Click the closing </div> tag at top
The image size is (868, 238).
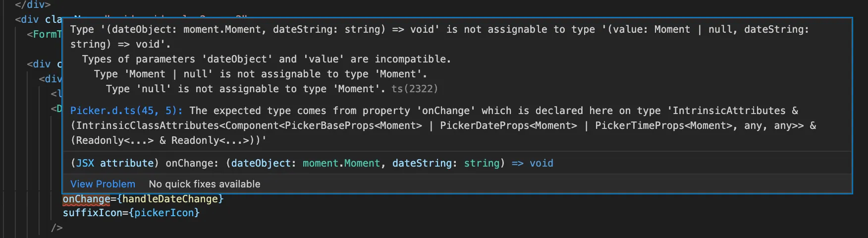[33, 4]
